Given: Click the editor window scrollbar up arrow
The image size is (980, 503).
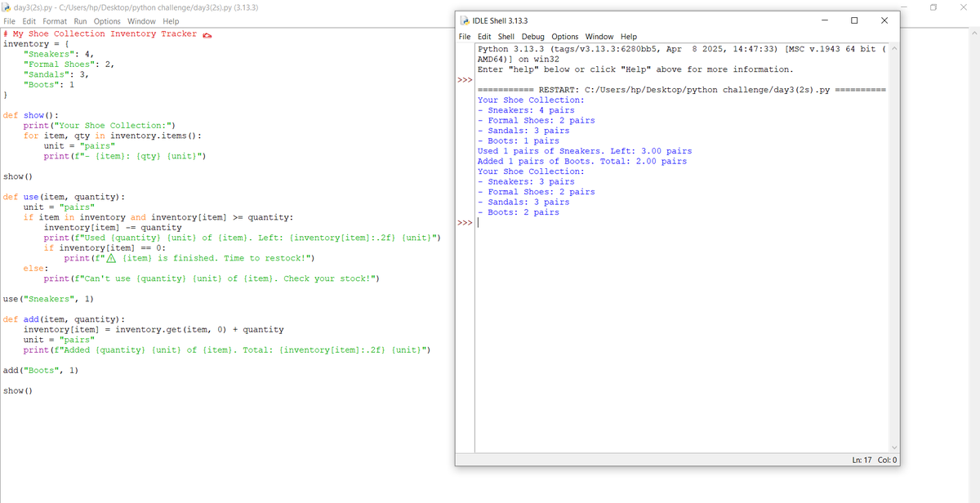Looking at the screenshot, I should coord(973,33).
